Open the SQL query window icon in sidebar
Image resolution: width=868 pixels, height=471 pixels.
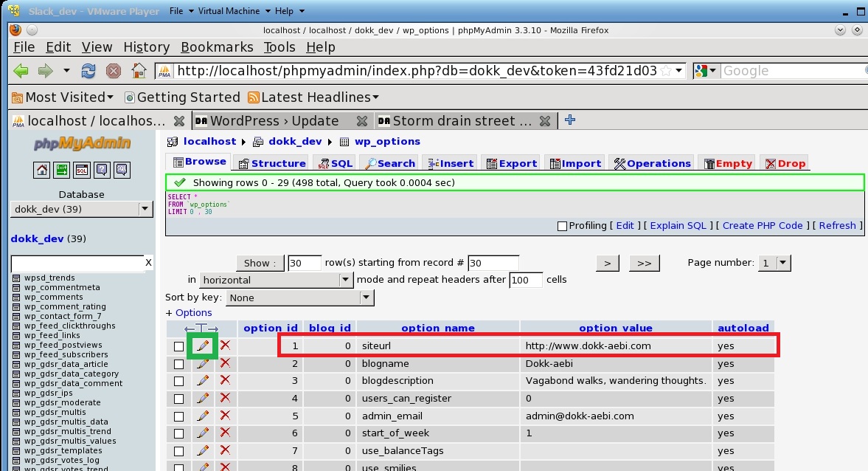pos(82,170)
